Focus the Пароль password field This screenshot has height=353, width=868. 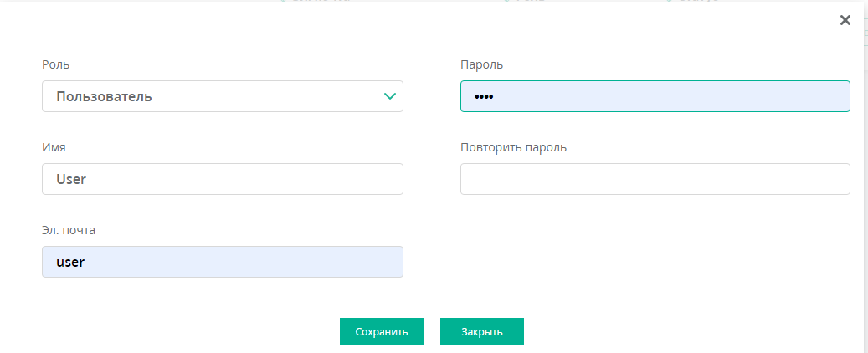655,96
